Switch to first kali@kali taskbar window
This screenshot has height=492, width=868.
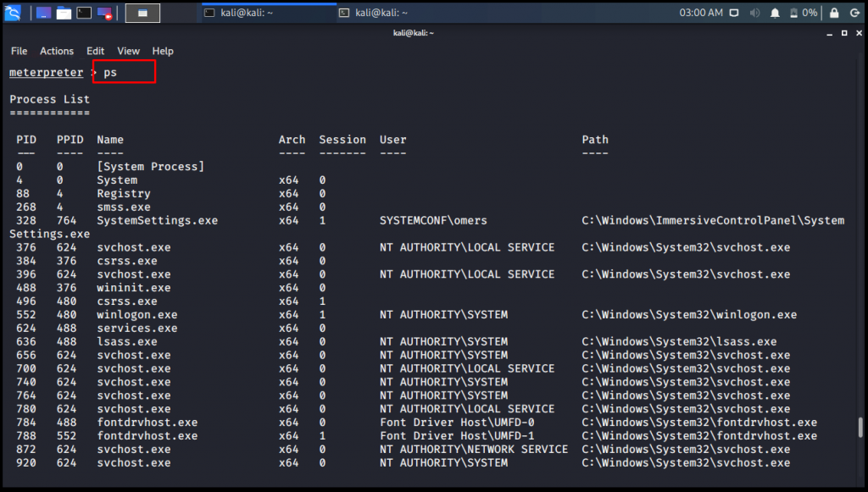[x=254, y=13]
